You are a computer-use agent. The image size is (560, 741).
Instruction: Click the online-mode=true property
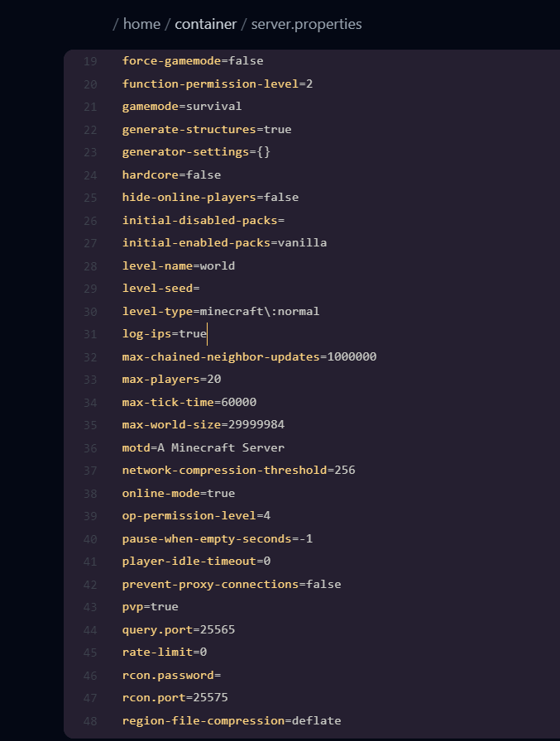pos(179,492)
